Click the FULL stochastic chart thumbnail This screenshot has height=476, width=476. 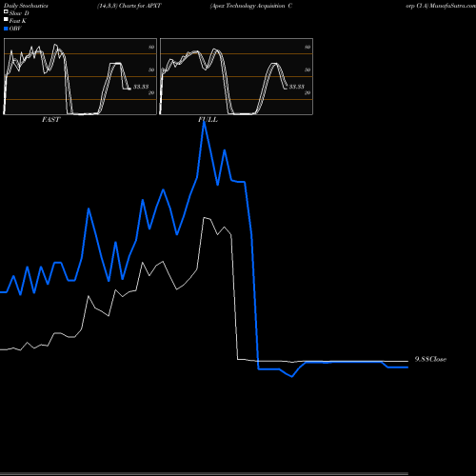pos(236,76)
